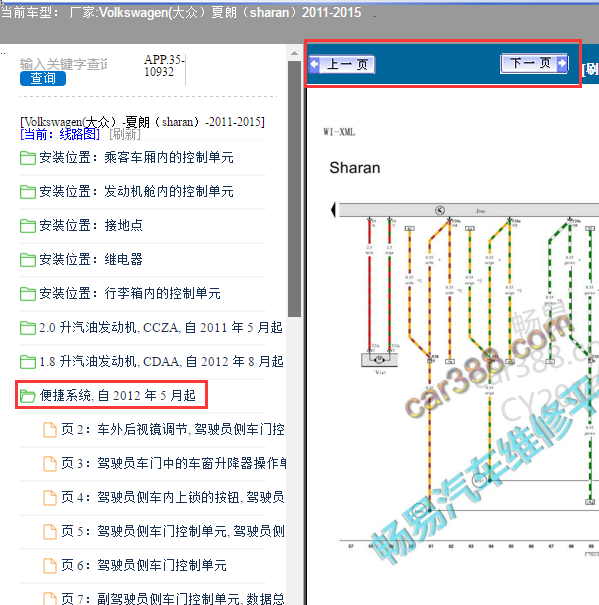The image size is (599, 605).
Task: Click the APP.35-10932 version text
Action: click(x=164, y=65)
